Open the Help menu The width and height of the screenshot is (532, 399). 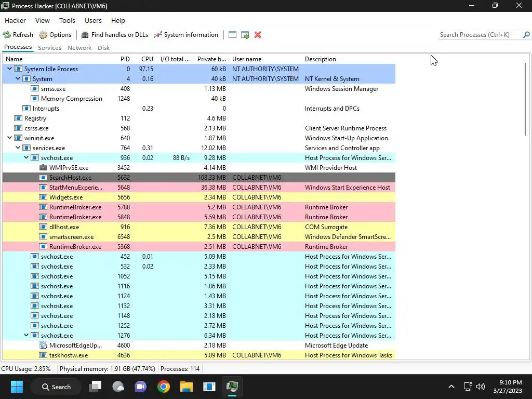click(118, 20)
